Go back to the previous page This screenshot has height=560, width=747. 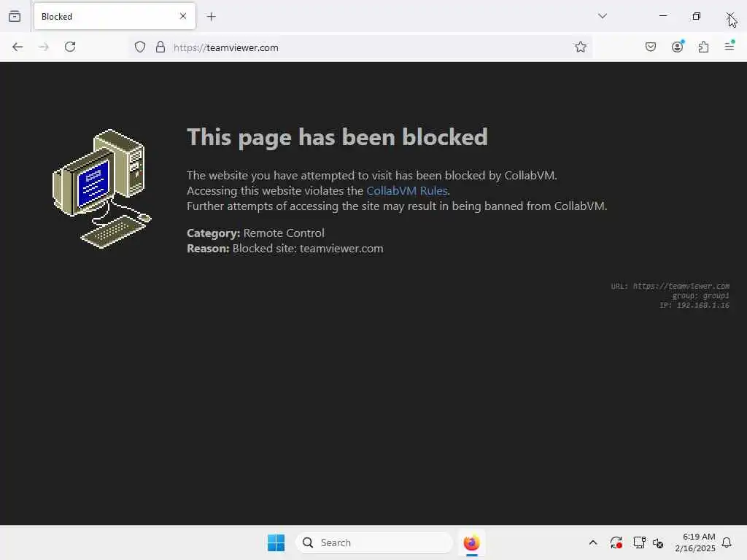point(18,47)
